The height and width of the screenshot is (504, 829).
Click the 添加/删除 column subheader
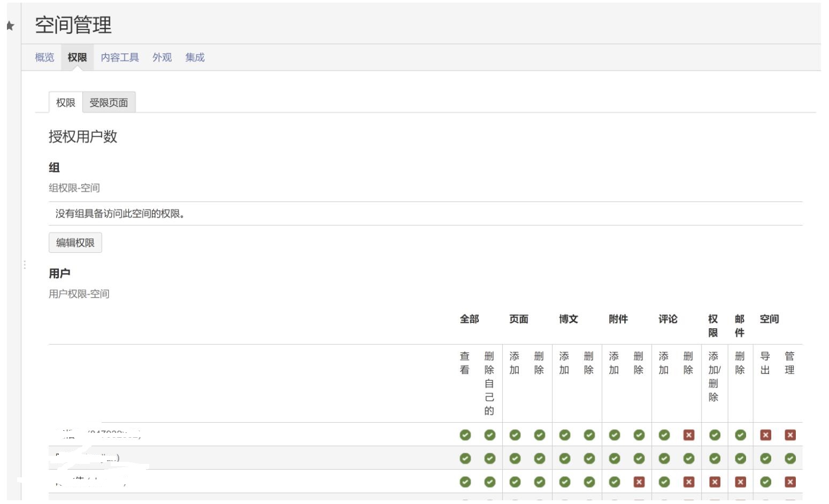coord(715,377)
